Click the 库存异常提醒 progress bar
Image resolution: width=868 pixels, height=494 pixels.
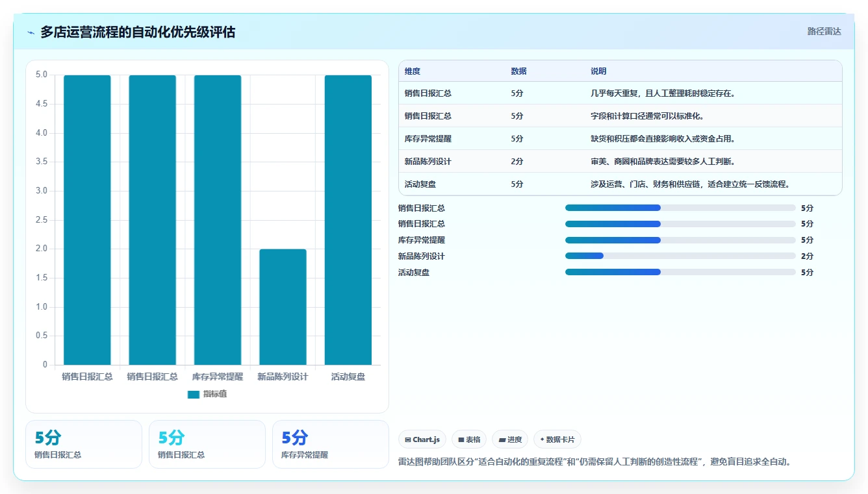pos(680,240)
